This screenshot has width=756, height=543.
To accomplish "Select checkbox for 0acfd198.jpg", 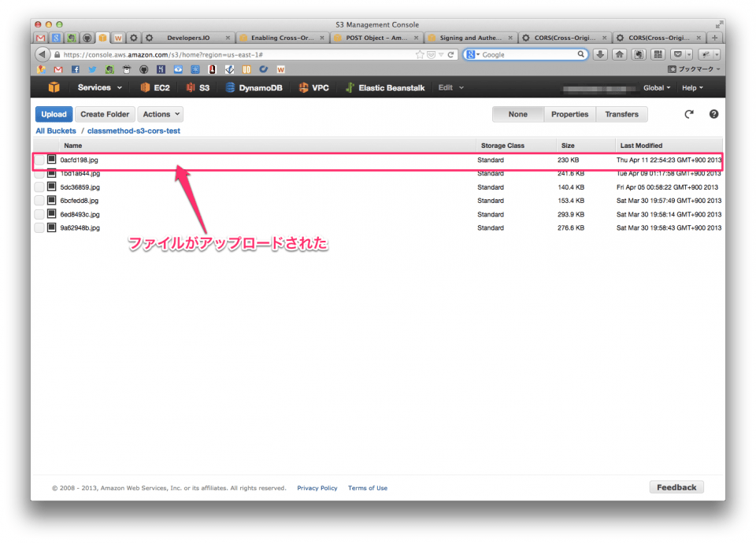I will pos(39,160).
